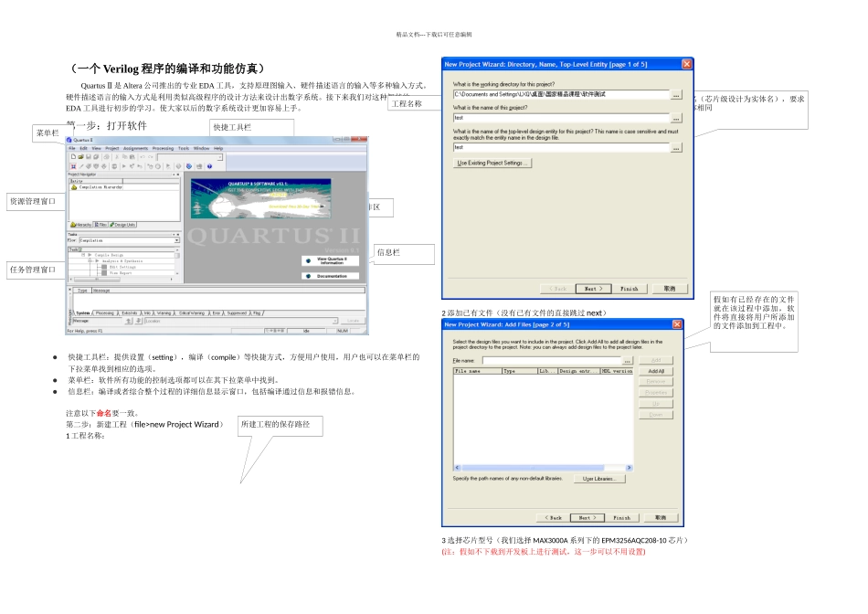The height and width of the screenshot is (614, 868).
Task: Open the Assignments menu in Quartus II
Action: pos(135,148)
